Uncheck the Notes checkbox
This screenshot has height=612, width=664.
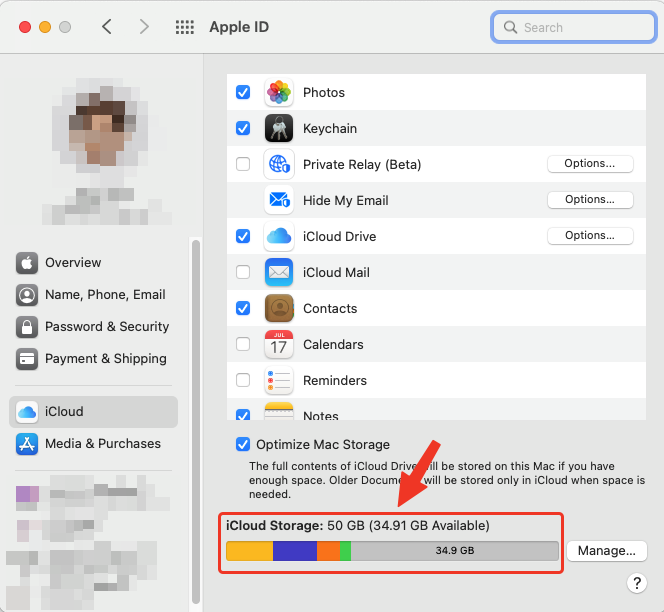243,414
